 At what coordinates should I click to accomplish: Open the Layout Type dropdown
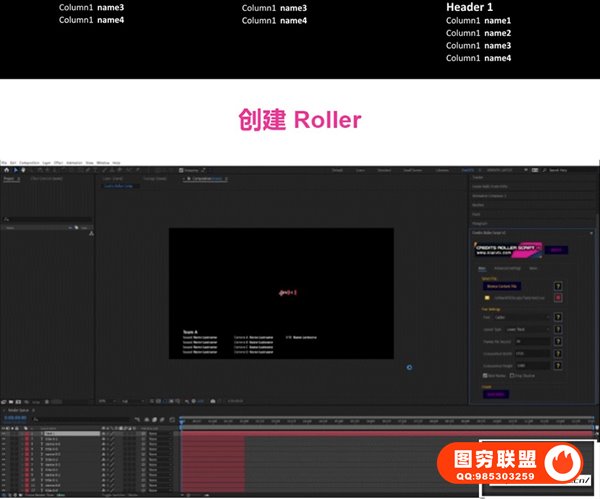pos(530,329)
